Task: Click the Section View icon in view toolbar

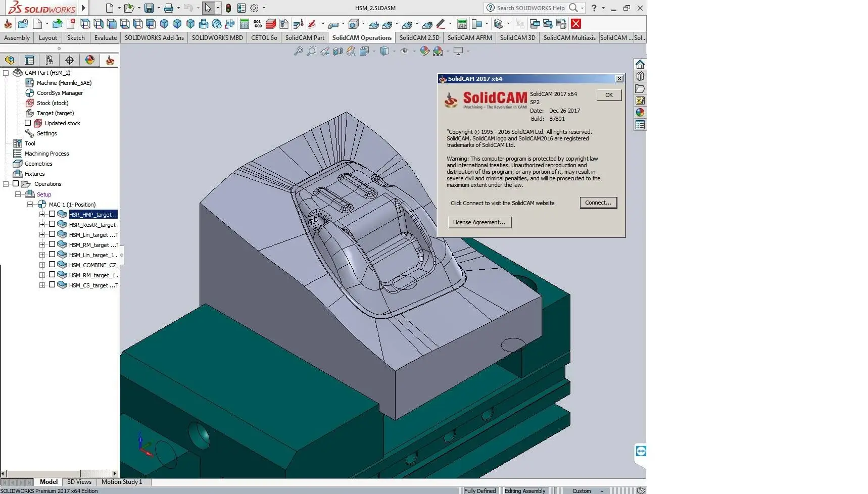Action: click(x=338, y=51)
